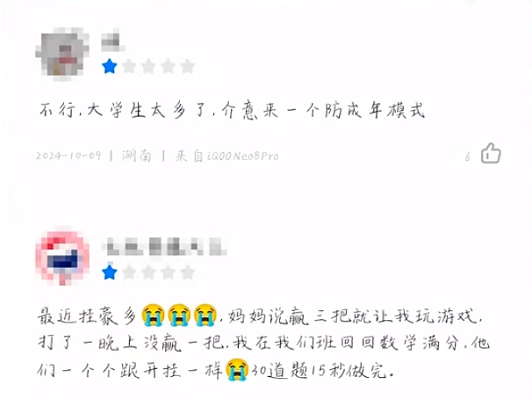
Task: Open the second reviewer's blurred username
Action: pyautogui.click(x=165, y=247)
